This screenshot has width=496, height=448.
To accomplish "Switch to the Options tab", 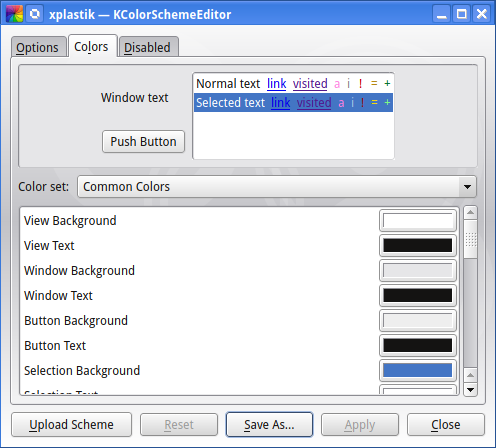I will pyautogui.click(x=39, y=47).
